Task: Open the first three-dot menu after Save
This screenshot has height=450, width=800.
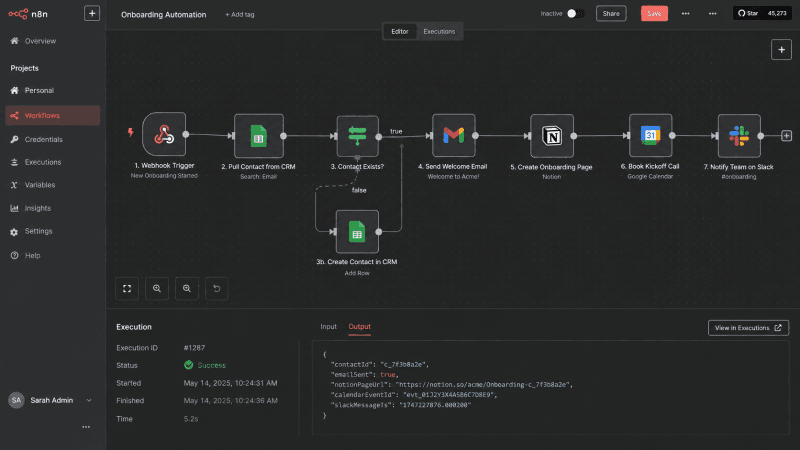Action: [685, 14]
